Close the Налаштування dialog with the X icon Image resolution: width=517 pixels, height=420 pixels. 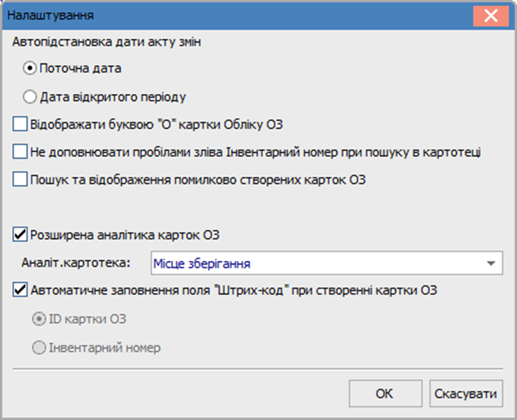(x=490, y=15)
